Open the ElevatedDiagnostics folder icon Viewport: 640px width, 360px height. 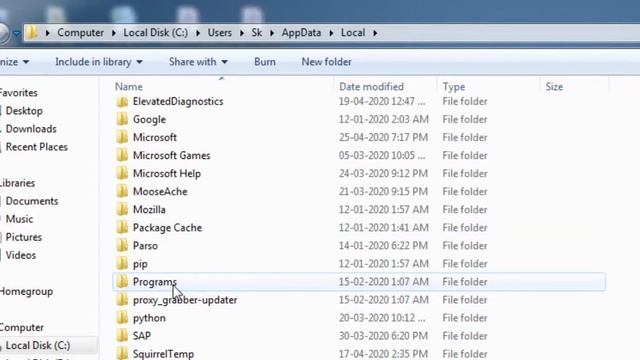122,102
